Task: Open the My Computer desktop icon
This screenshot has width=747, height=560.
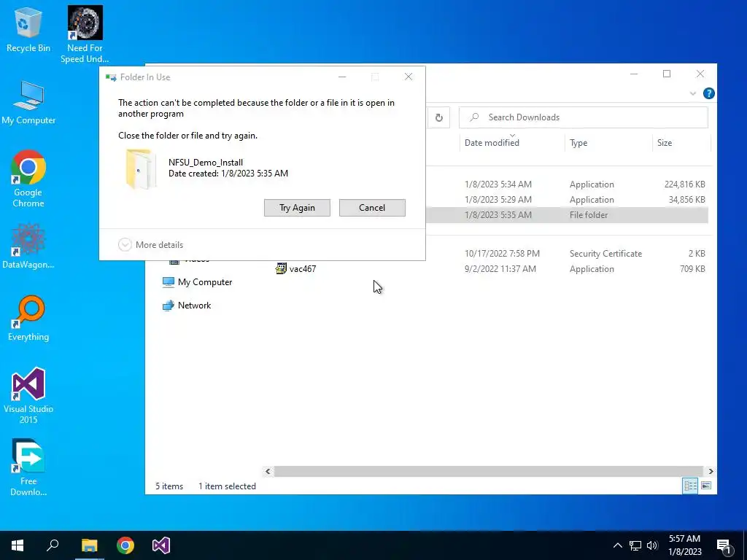Action: click(28, 102)
